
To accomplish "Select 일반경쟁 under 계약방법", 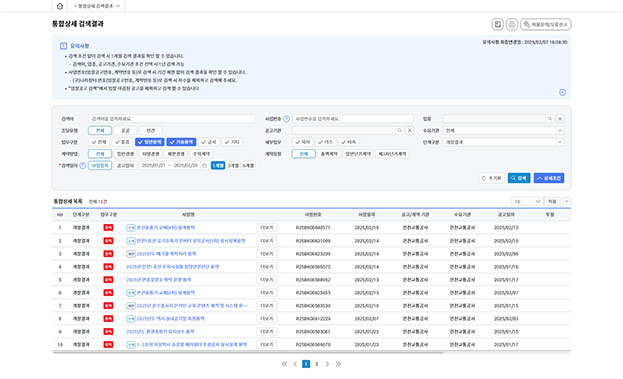I will tap(126, 154).
